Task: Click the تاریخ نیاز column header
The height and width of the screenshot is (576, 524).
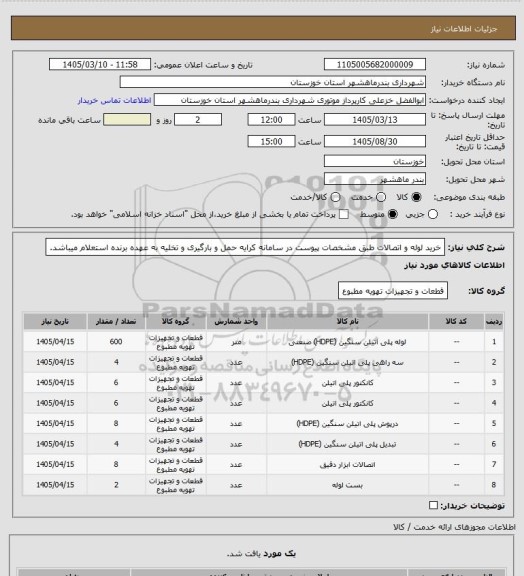Action: tap(55, 321)
